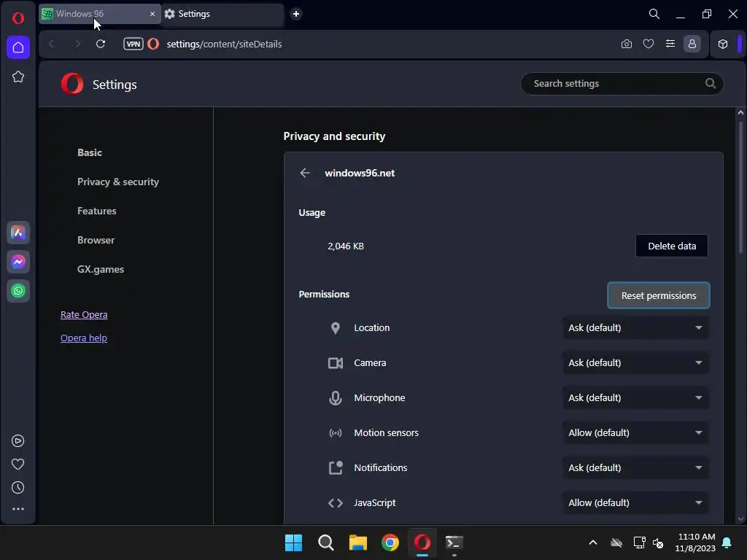747x560 pixels.
Task: Click Reset permissions button
Action: [659, 296]
